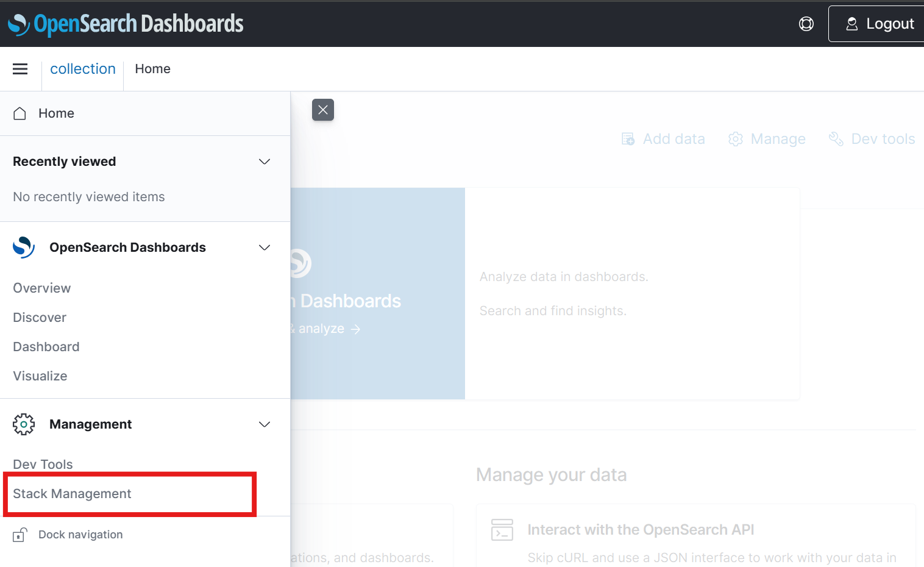Collapse the Management section
Image resolution: width=924 pixels, height=567 pixels.
point(264,424)
